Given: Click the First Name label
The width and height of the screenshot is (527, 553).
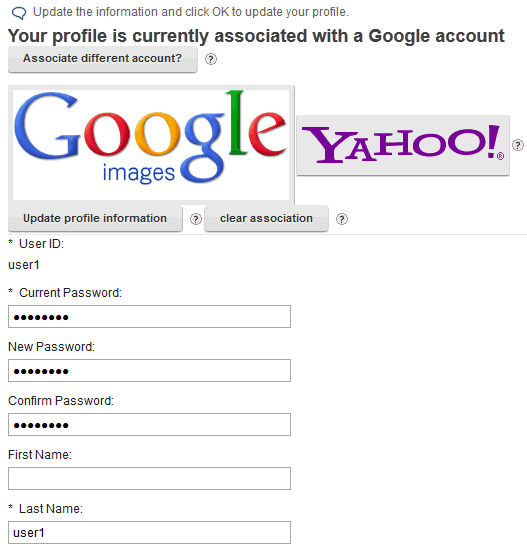Looking at the screenshot, I should pos(40,455).
